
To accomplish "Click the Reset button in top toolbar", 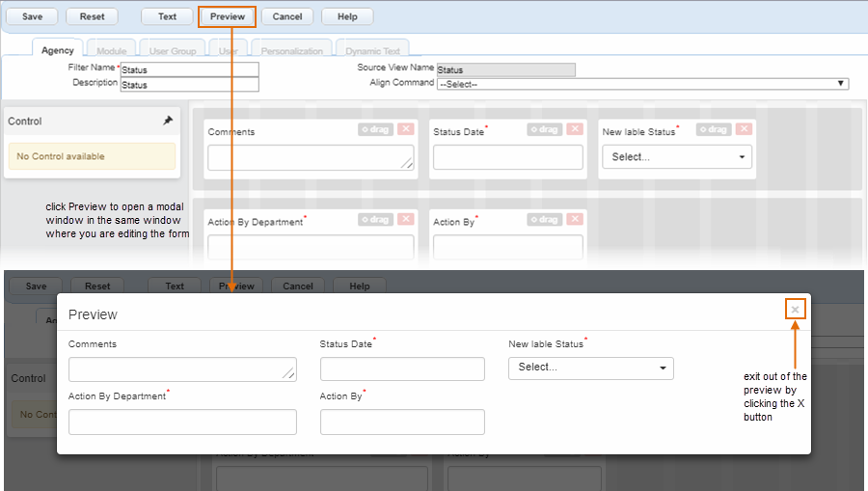I will pos(92,16).
